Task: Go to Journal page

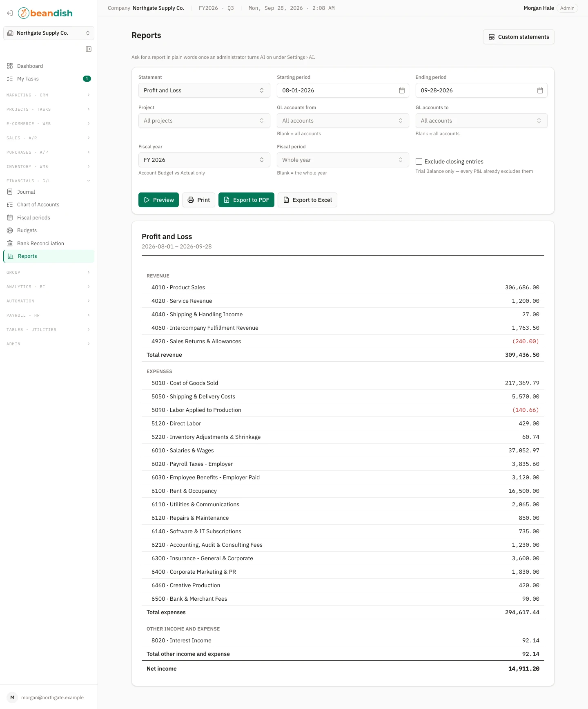Action: [x=49, y=192]
